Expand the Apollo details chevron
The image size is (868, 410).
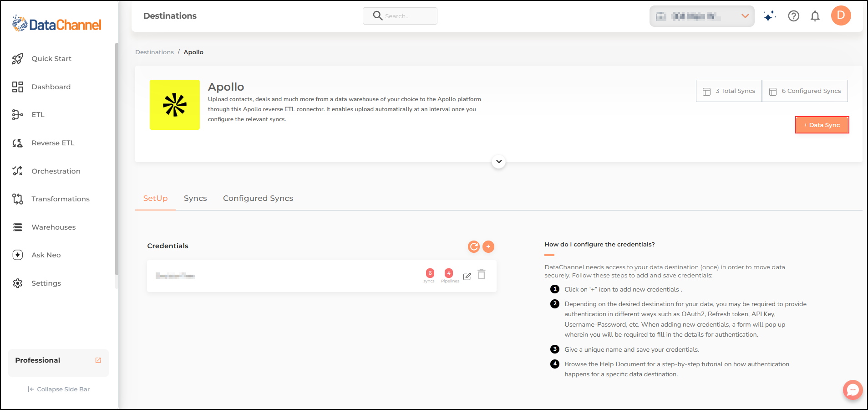coord(499,162)
